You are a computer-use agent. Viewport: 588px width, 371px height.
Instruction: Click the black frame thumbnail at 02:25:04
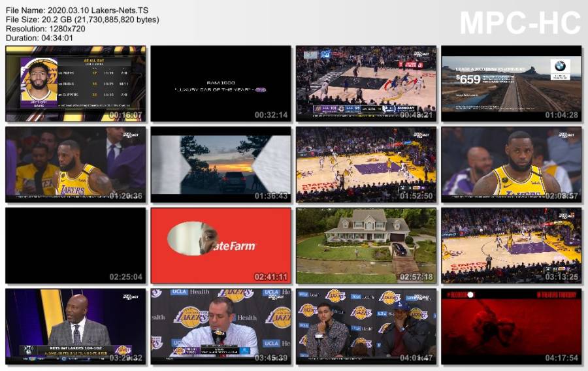coord(75,245)
